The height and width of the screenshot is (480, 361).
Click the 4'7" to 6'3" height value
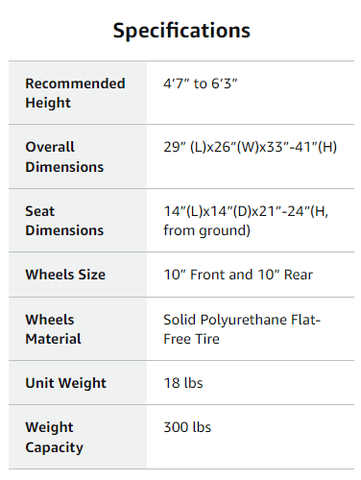(200, 83)
